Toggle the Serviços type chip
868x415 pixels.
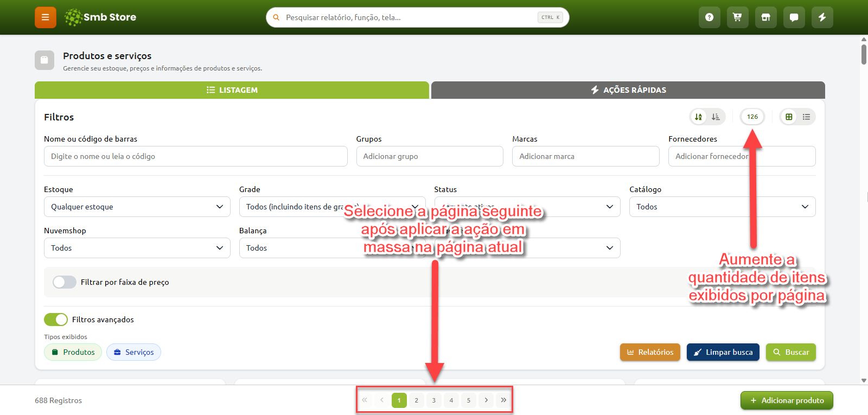click(x=133, y=352)
